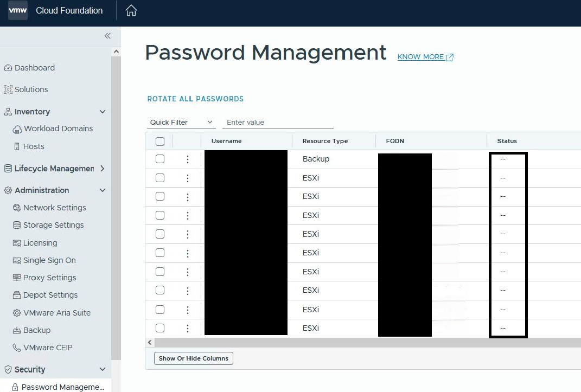
Task: Open Solutions from the sidebar
Action: pyautogui.click(x=31, y=89)
